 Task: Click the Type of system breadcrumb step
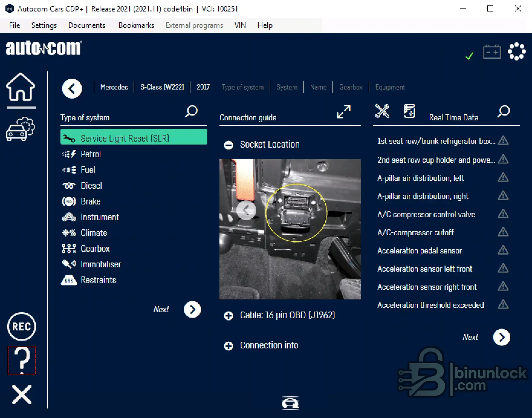tap(243, 87)
